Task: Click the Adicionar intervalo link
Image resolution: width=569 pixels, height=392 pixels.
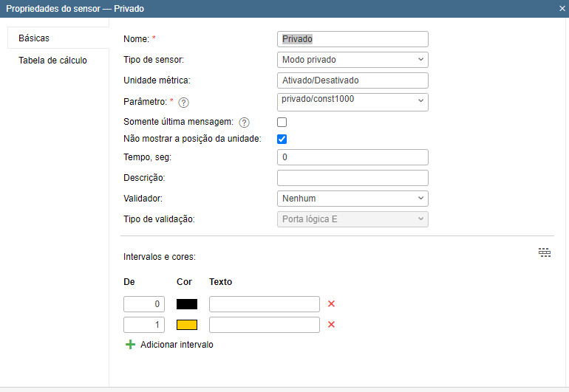Action: pos(177,345)
